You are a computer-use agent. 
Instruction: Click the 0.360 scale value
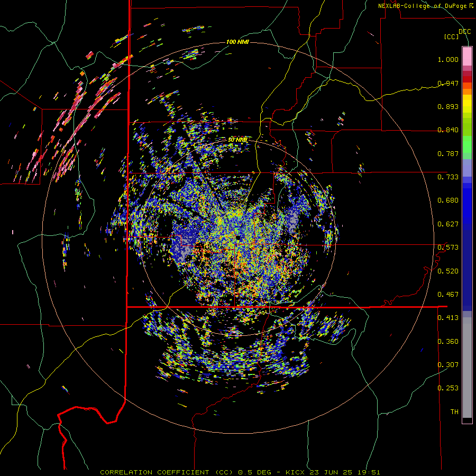(x=448, y=342)
